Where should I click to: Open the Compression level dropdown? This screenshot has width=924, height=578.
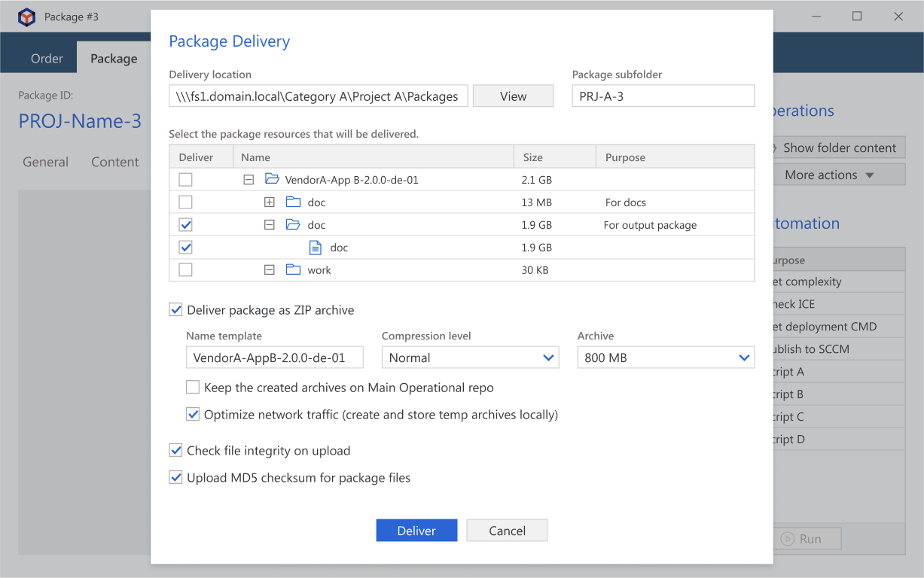click(x=470, y=357)
